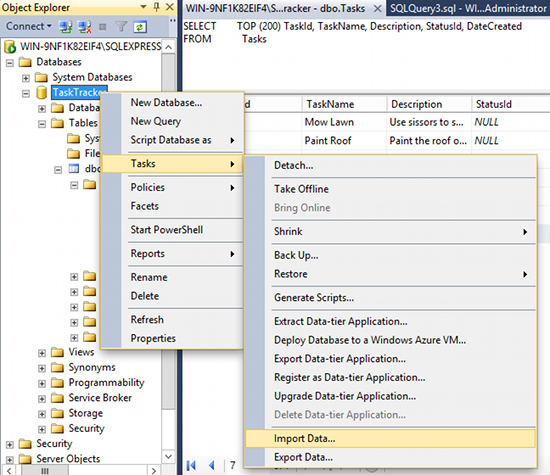
Task: Expand the Programmability node
Action: 42,383
